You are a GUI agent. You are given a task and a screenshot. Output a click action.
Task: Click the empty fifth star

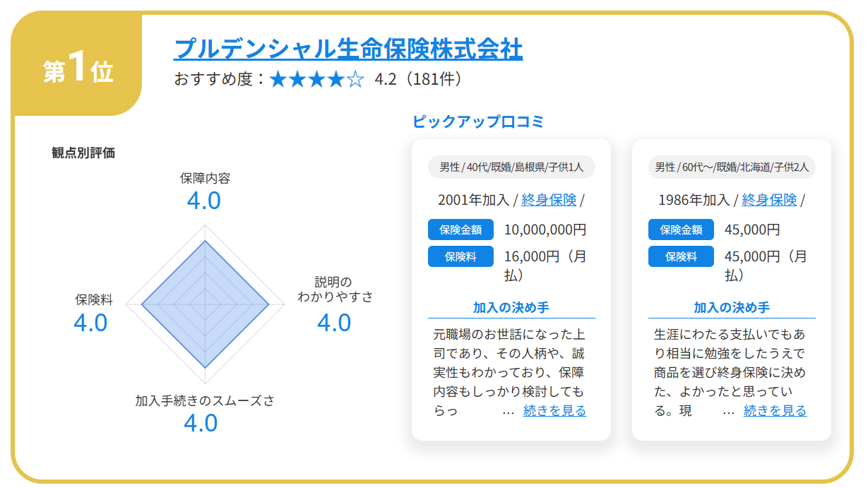pyautogui.click(x=355, y=79)
